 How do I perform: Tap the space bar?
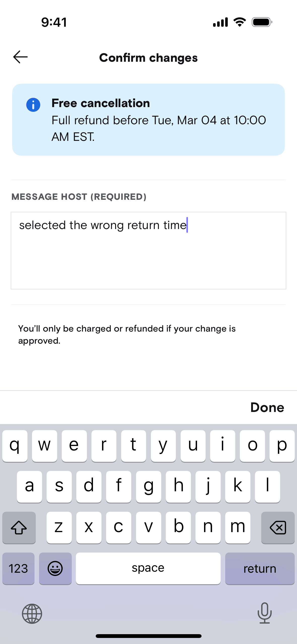(148, 568)
